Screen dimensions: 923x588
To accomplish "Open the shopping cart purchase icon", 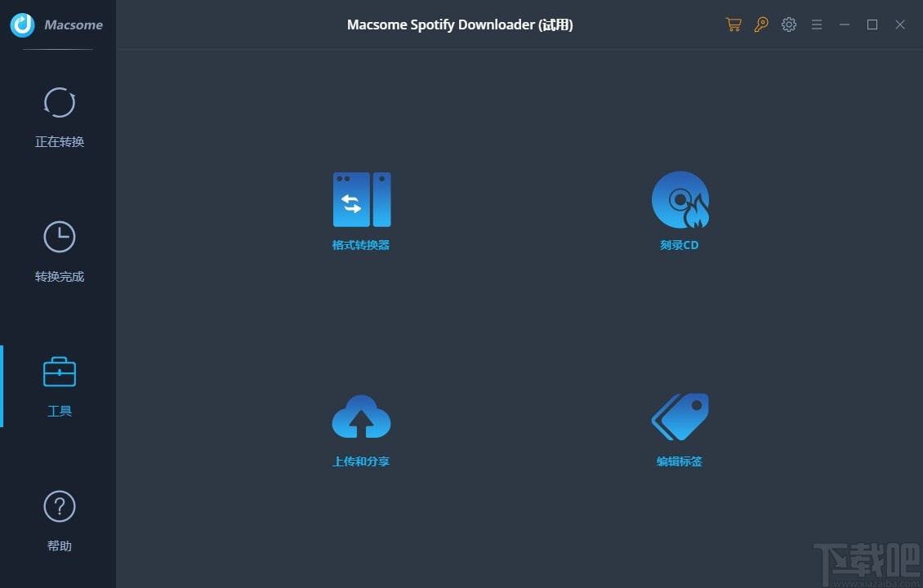I will point(733,24).
